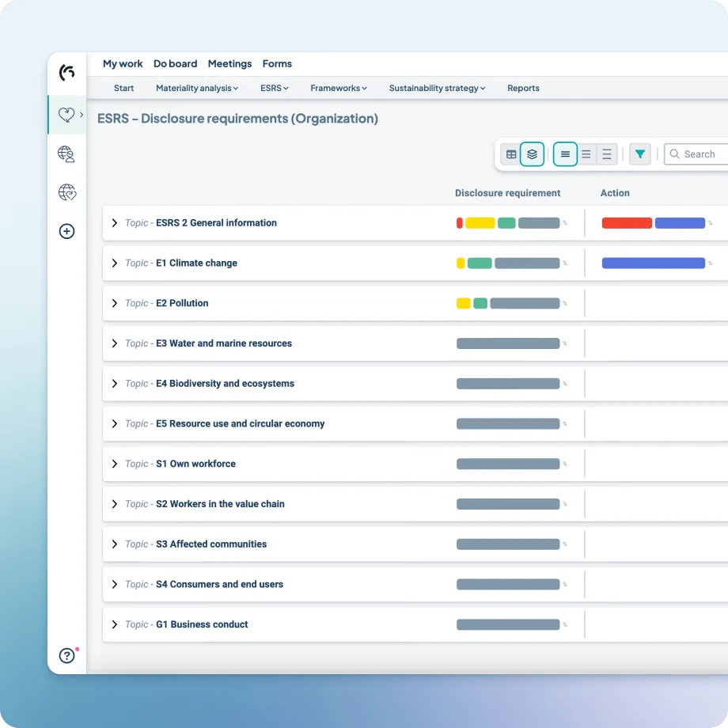The width and height of the screenshot is (728, 728).
Task: Open the globe with person sidebar icon
Action: point(66,154)
